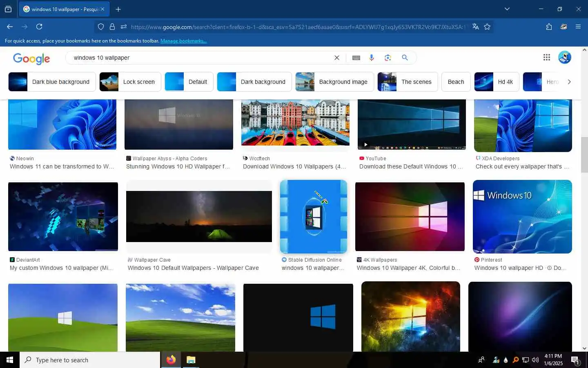The height and width of the screenshot is (368, 588).
Task: Submit search with magnifier button
Action: (405, 58)
